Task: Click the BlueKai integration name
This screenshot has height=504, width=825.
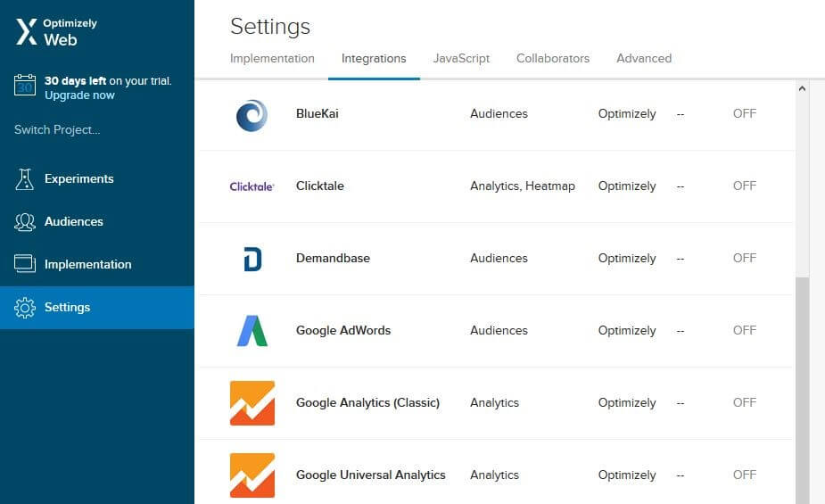Action: pos(318,113)
